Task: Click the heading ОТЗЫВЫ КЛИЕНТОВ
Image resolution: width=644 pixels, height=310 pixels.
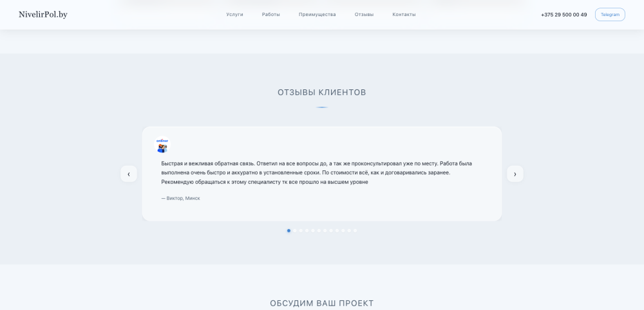Action: [321, 93]
